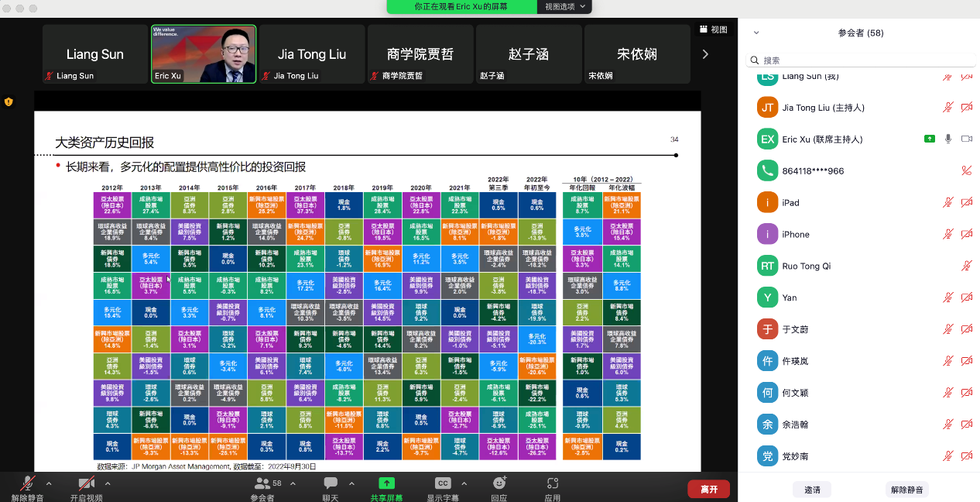
Task: Open the 视图选项 view options dropdown
Action: (x=564, y=6)
